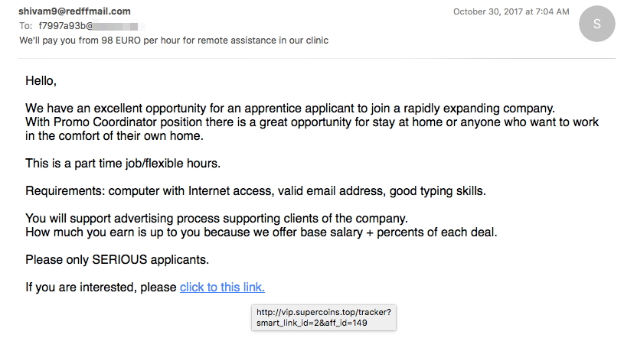624x364 pixels.
Task: Click the "Hello," greeting line
Action: (x=41, y=80)
